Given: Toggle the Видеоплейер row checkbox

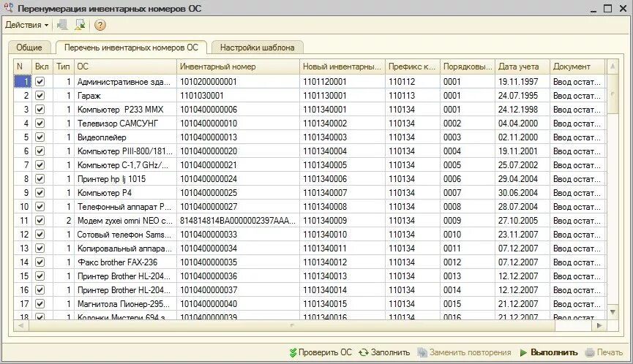Looking at the screenshot, I should point(40,137).
